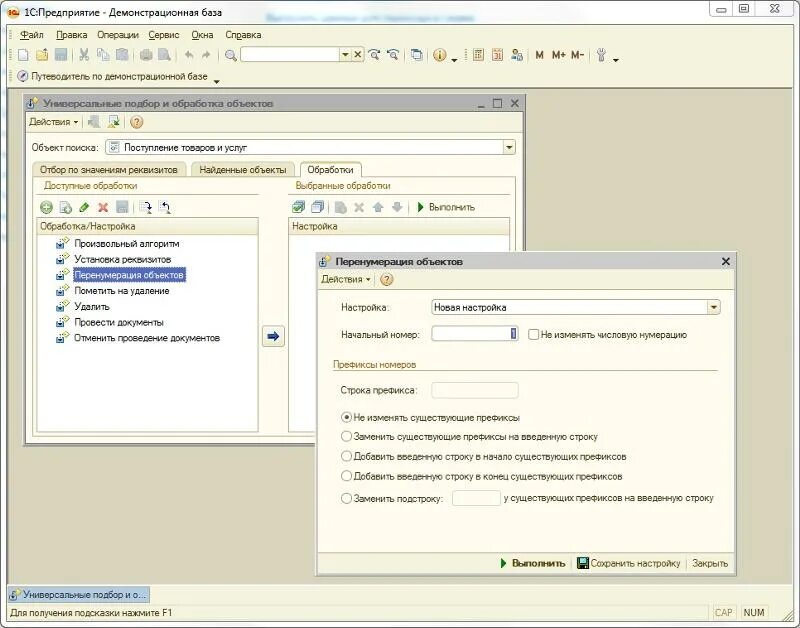Open the Окна menu
800x628 pixels.
pos(202,35)
